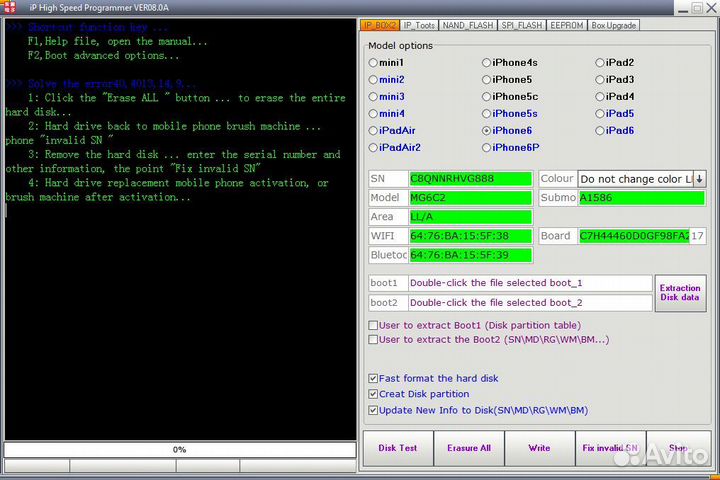Image resolution: width=720 pixels, height=480 pixels.
Task: Click the 'F1,Help file' console line
Action: click(x=117, y=41)
